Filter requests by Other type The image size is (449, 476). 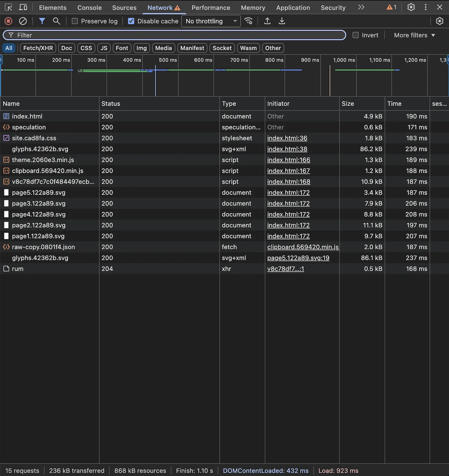click(273, 48)
